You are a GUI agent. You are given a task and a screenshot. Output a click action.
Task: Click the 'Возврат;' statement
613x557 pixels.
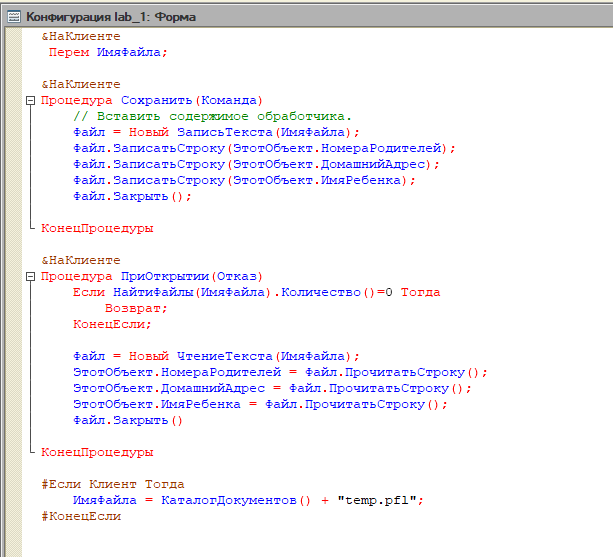coord(136,308)
